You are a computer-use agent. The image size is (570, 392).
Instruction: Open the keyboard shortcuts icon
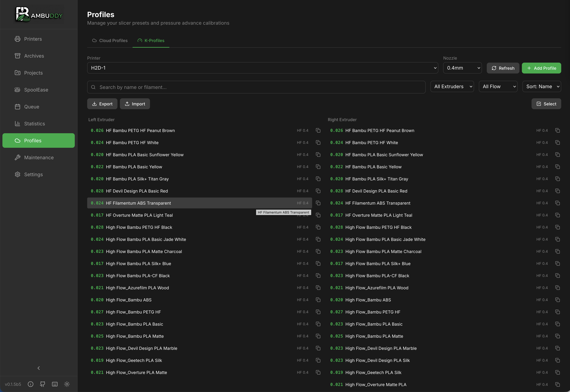pos(55,384)
